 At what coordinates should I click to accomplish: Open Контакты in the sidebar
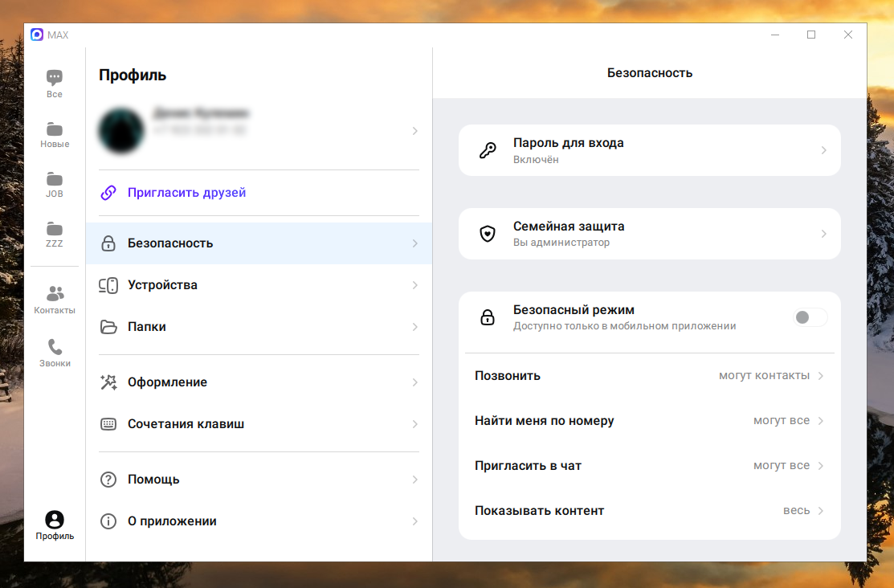tap(55, 294)
